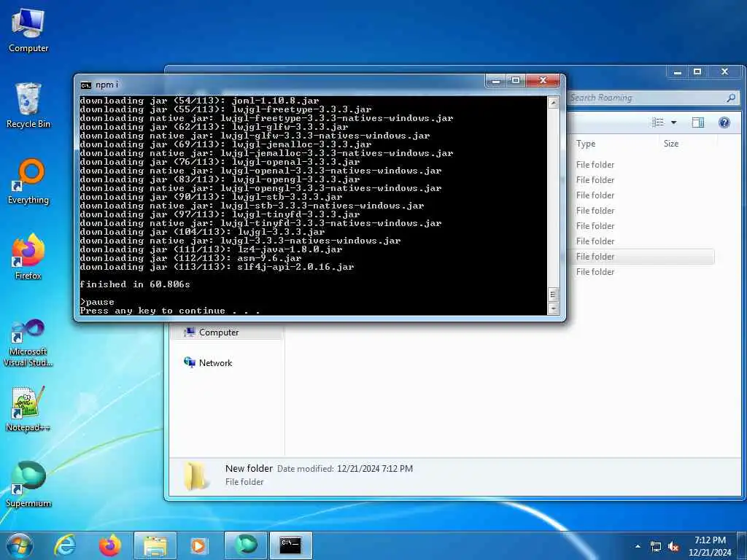Switch to Supermium on the taskbar
Viewport: 747px width, 560px height.
245,545
